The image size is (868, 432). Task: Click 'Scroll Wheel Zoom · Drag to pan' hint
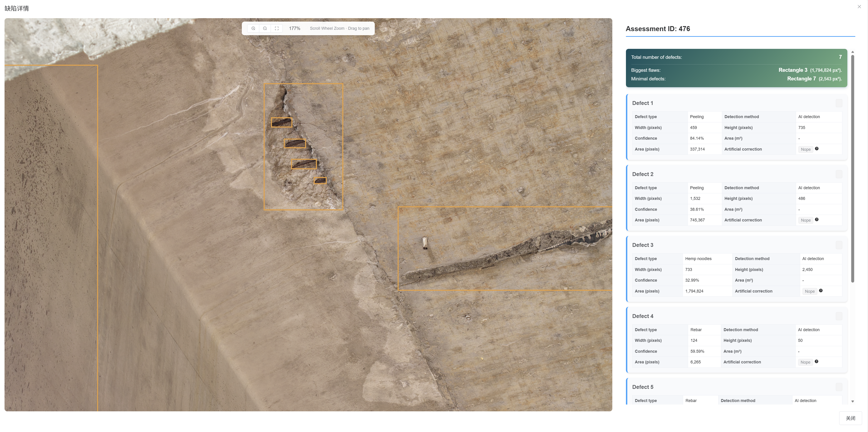tap(339, 28)
